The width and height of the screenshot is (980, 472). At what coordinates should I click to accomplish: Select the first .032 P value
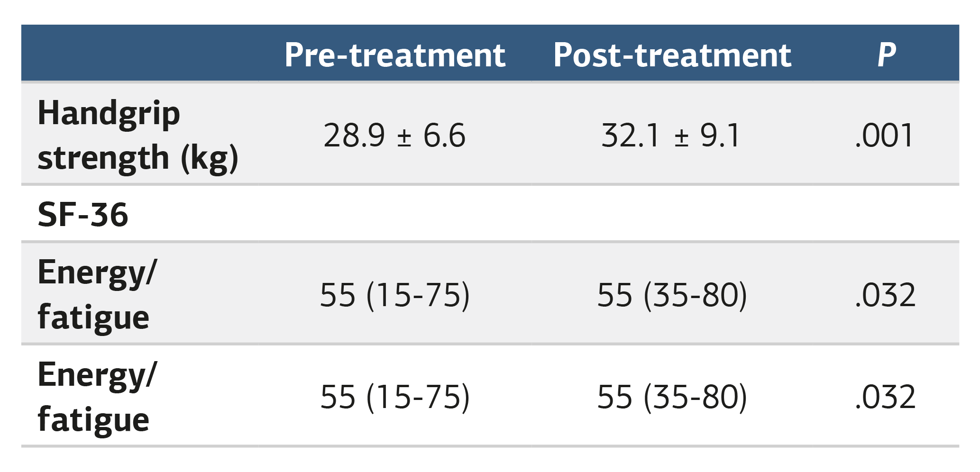(885, 295)
